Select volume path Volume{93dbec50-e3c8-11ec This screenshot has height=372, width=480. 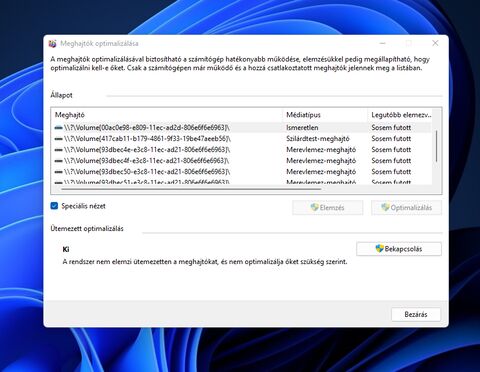(x=147, y=172)
